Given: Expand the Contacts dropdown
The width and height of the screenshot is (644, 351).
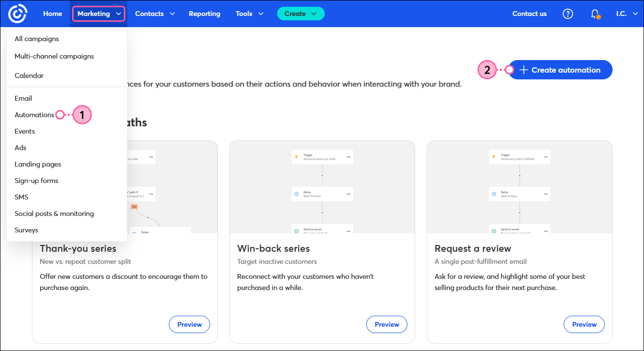Looking at the screenshot, I should click(154, 14).
